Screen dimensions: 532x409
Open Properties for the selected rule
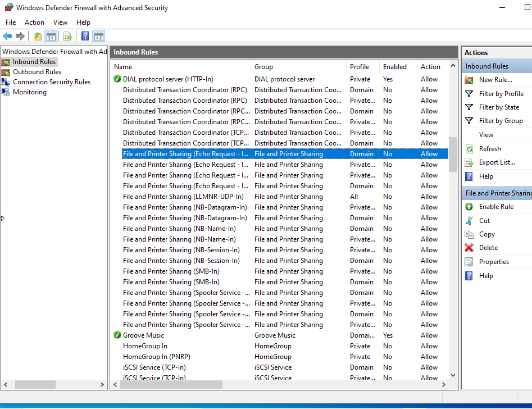coord(493,262)
